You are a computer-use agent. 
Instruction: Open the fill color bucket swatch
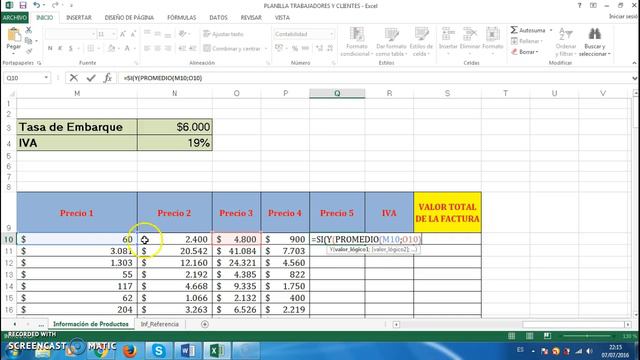click(111, 48)
